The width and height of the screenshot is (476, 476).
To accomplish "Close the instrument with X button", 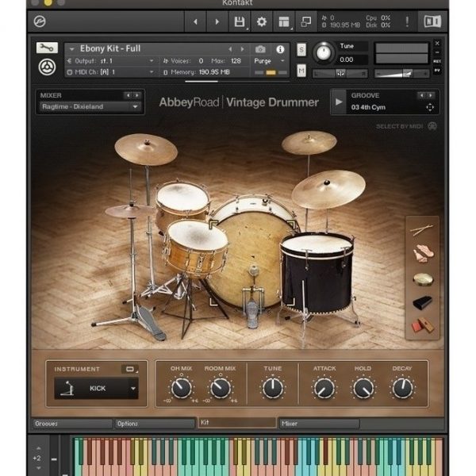I will tap(437, 43).
